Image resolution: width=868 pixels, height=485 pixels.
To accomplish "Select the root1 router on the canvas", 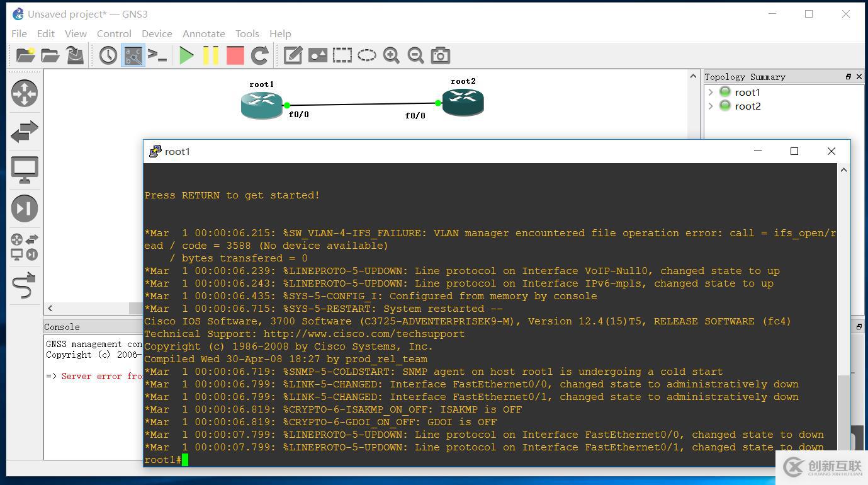I will tap(261, 105).
